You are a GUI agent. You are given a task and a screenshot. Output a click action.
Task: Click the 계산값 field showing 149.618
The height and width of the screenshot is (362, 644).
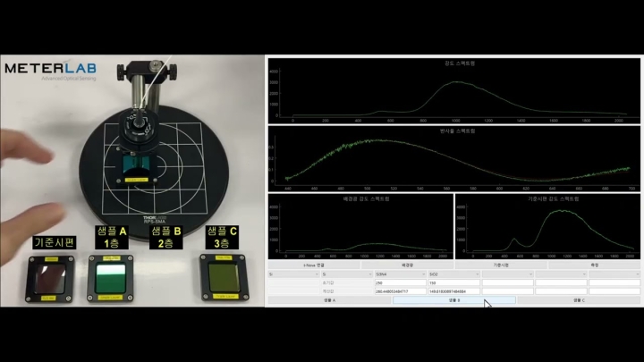[x=453, y=291]
